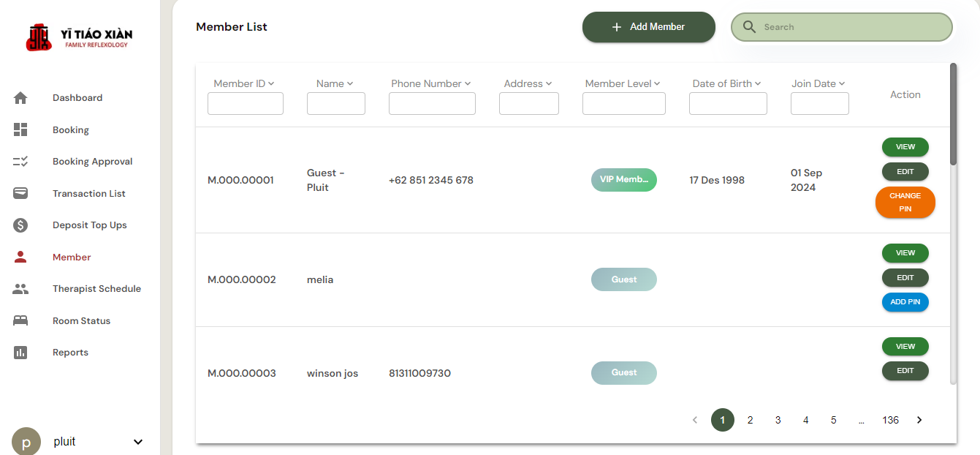Open the Member menu item
The height and width of the screenshot is (455, 980).
72,257
